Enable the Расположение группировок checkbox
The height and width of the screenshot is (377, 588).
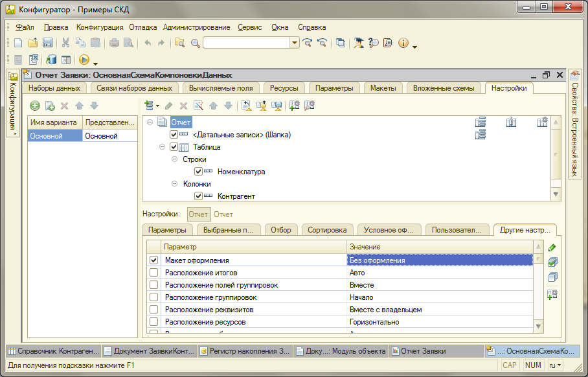point(153,297)
